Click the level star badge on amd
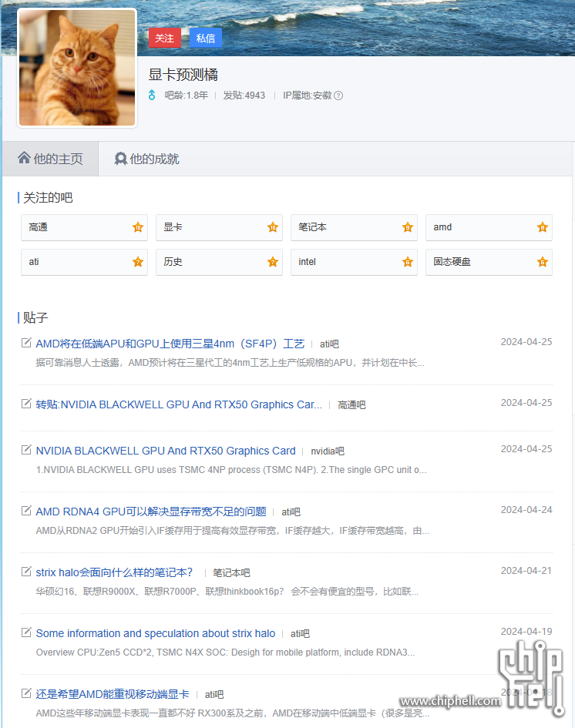 (543, 227)
